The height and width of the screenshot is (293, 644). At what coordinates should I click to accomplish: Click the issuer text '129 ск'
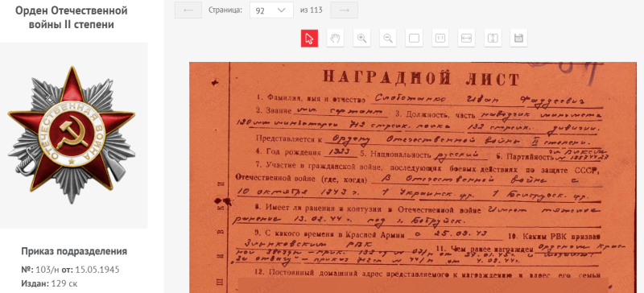(64, 283)
